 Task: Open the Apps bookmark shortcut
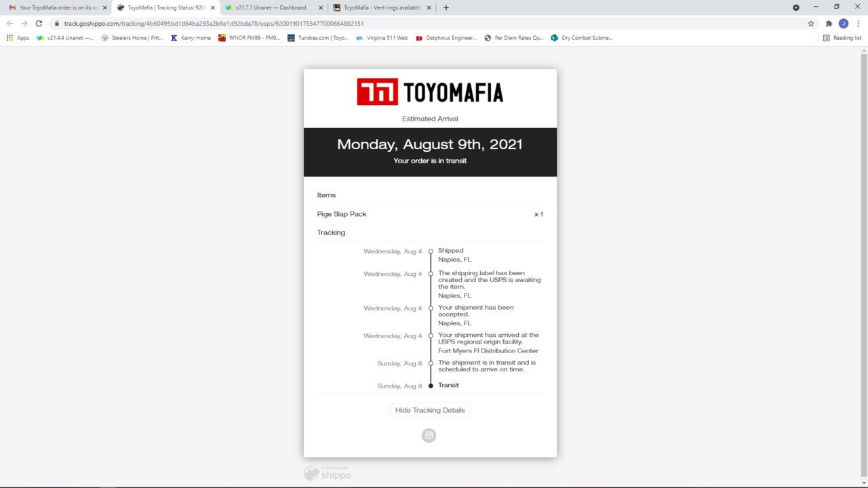coord(18,38)
